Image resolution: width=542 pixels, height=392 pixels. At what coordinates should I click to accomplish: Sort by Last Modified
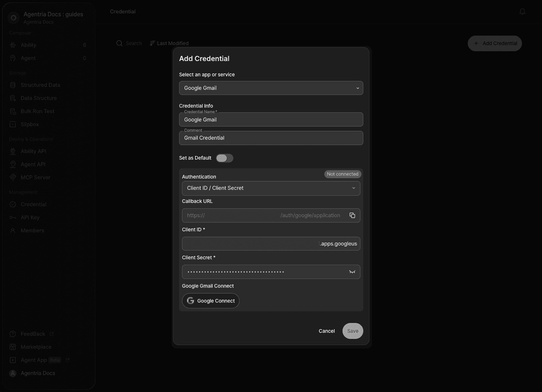[x=169, y=43]
